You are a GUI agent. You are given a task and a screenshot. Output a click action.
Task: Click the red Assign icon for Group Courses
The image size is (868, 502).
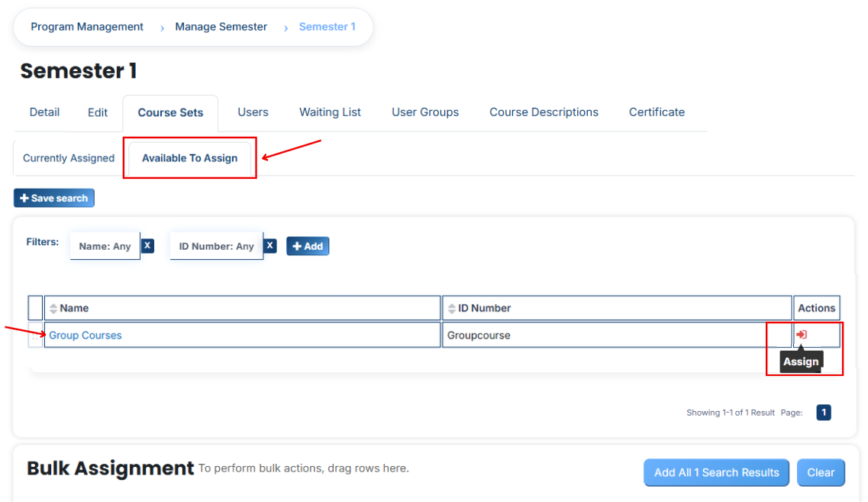[801, 335]
